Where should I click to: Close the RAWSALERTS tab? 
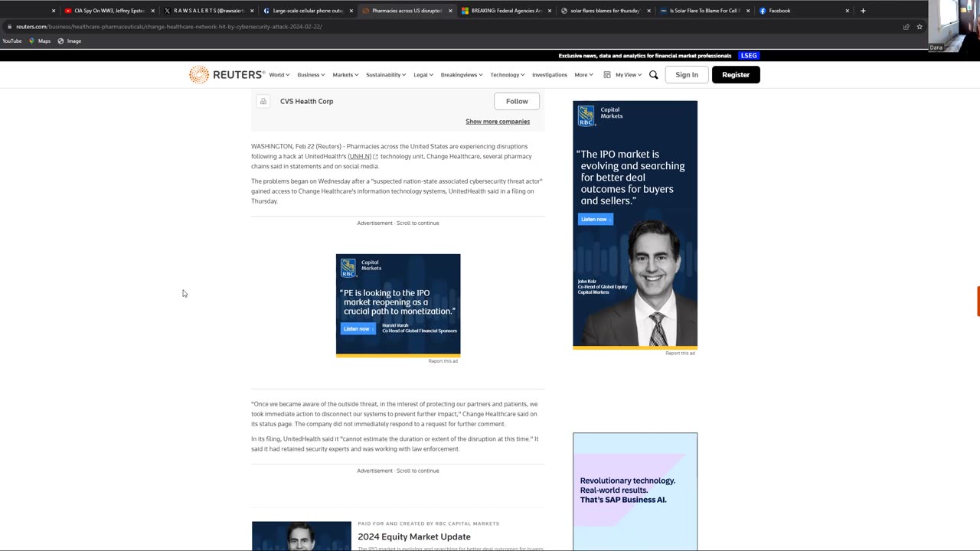(252, 11)
